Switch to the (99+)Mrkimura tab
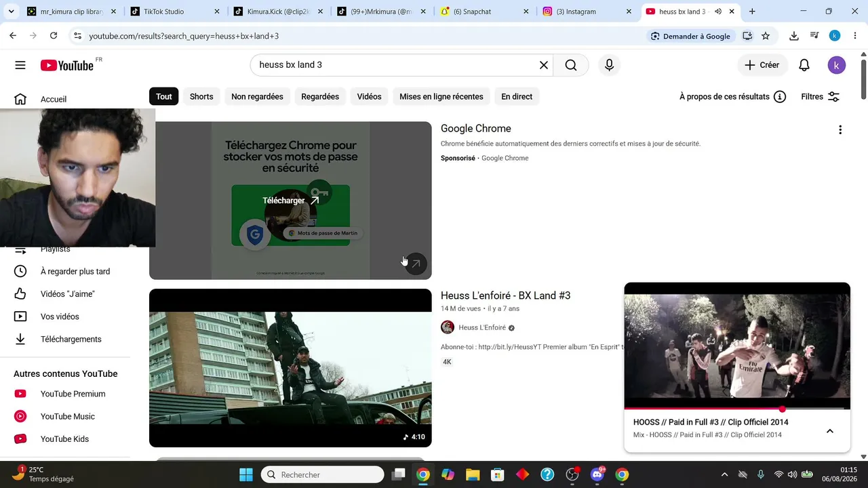 (x=382, y=12)
